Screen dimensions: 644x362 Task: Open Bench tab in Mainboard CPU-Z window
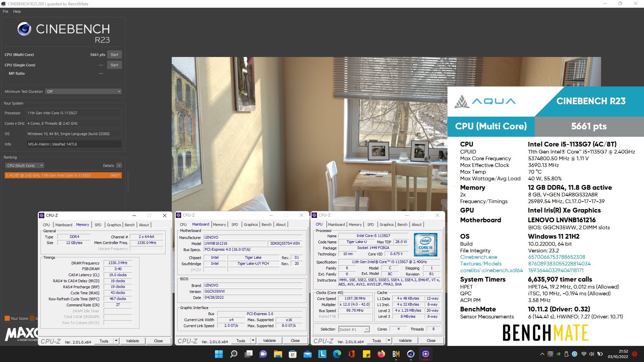pos(266,225)
